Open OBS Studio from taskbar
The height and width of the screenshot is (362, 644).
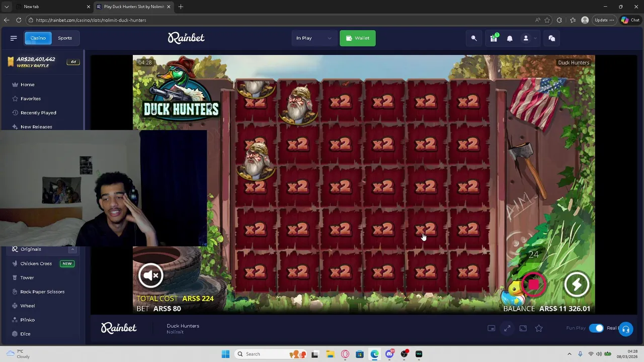point(405,354)
